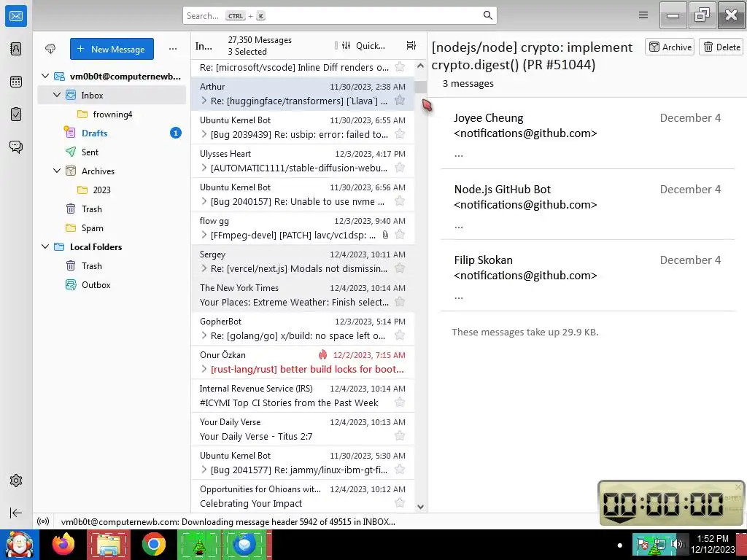This screenshot has width=747, height=560.
Task: Star Your Daily Verse Titus message
Action: click(x=400, y=436)
